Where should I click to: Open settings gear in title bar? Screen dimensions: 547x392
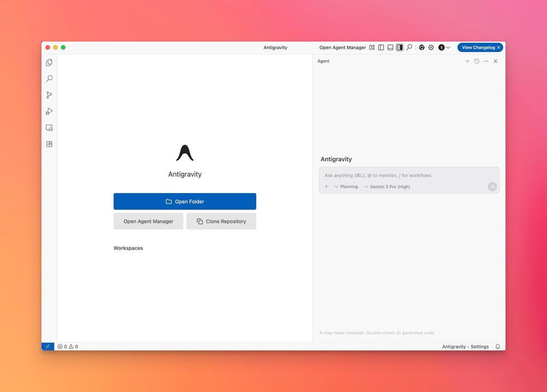tap(431, 48)
